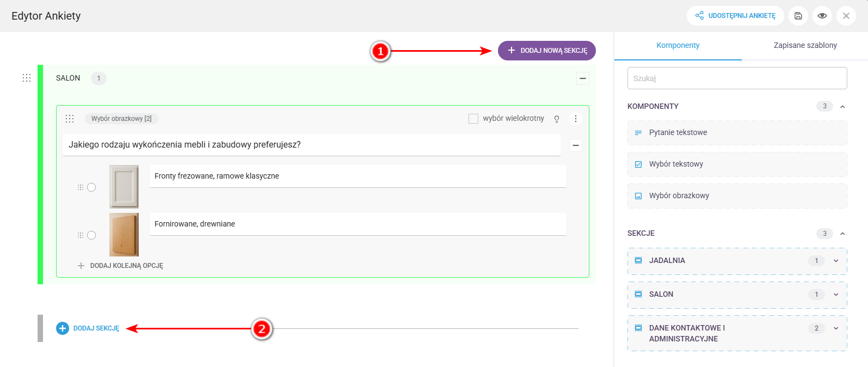Click the save survey floppy icon
Viewport: 868px width, 367px height.
pyautogui.click(x=798, y=16)
